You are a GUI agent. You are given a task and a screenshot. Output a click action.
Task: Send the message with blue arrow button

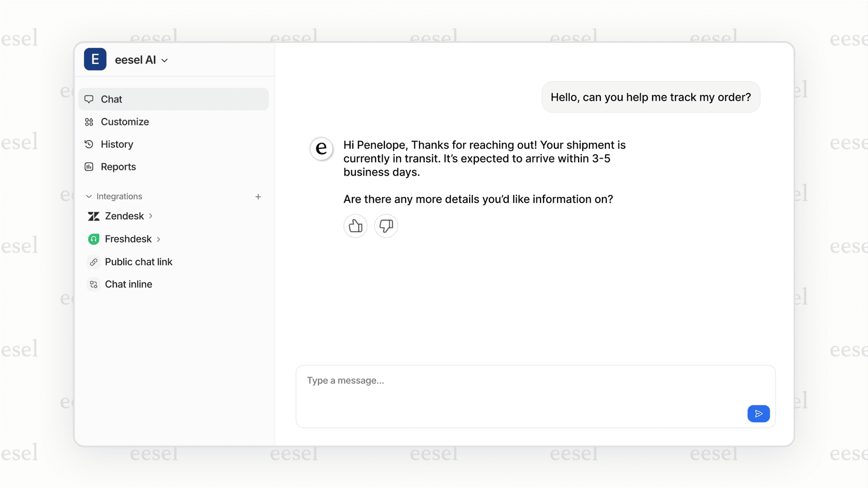758,414
